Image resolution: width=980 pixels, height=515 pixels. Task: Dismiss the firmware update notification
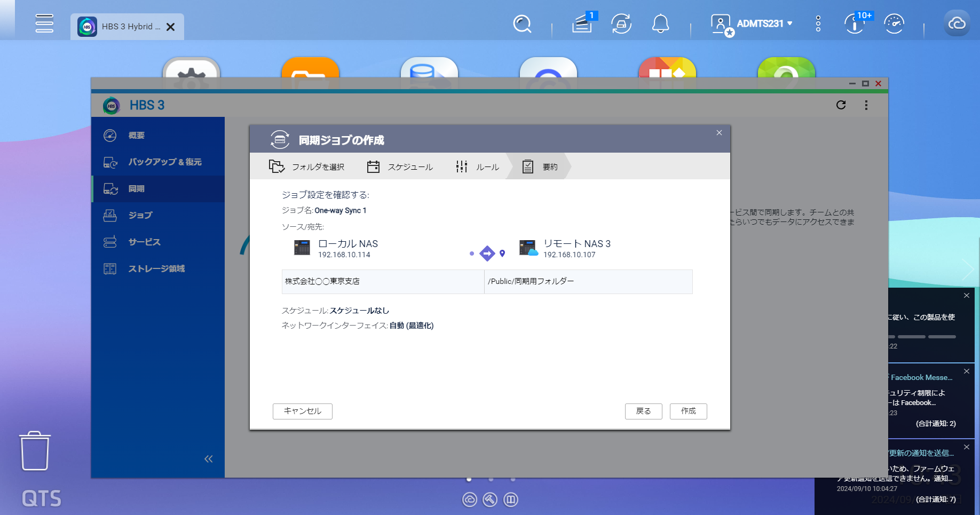tap(967, 447)
